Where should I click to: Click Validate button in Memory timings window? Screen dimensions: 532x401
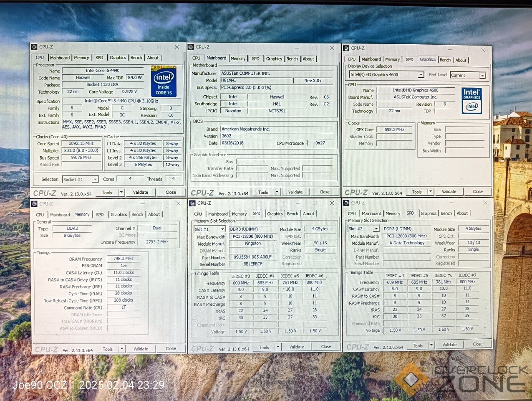click(141, 349)
